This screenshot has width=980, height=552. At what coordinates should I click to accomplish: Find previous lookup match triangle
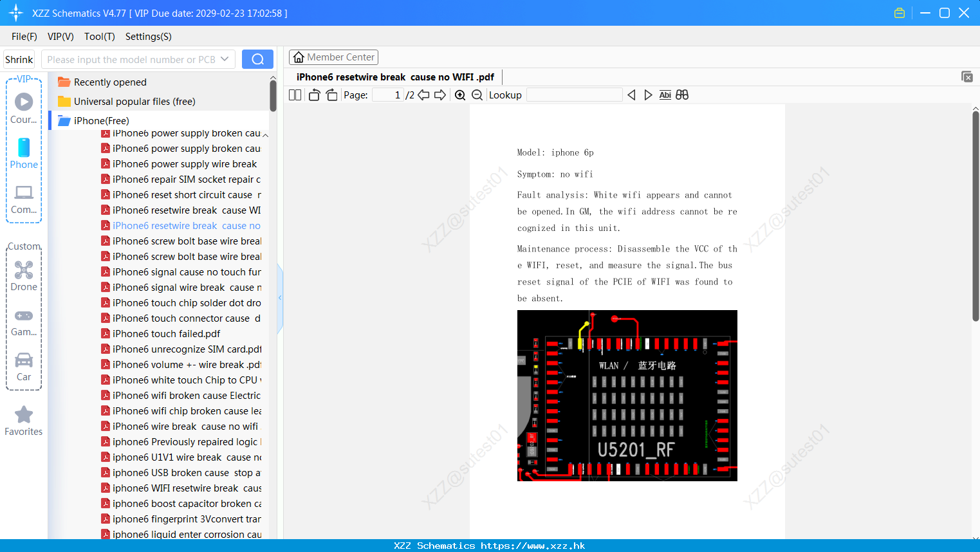tap(631, 95)
